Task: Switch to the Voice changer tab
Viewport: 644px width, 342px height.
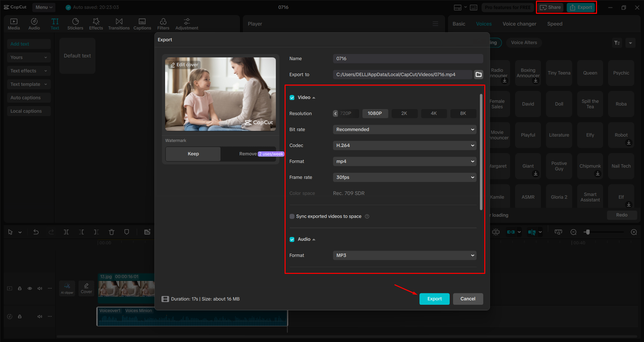Action: 519,23
